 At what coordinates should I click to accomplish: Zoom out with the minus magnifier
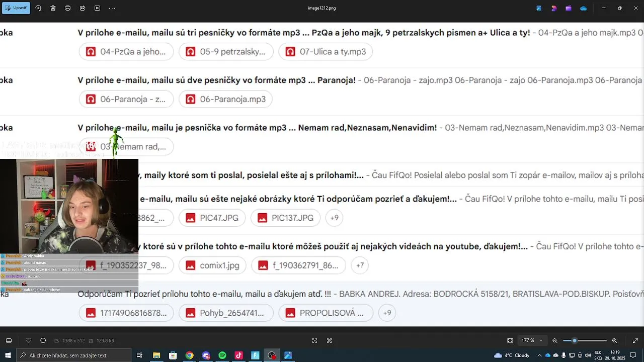[x=555, y=340]
